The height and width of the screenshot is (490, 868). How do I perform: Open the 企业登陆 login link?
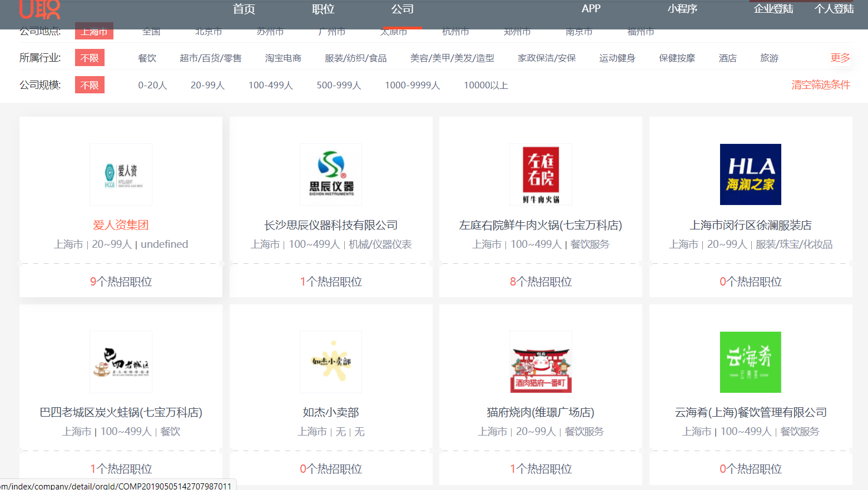pos(773,9)
